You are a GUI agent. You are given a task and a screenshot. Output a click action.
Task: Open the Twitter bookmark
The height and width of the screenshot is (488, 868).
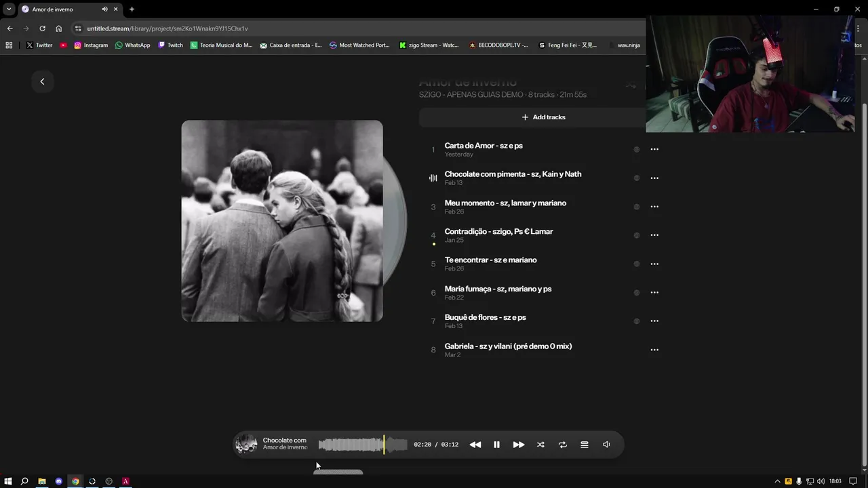click(x=39, y=45)
